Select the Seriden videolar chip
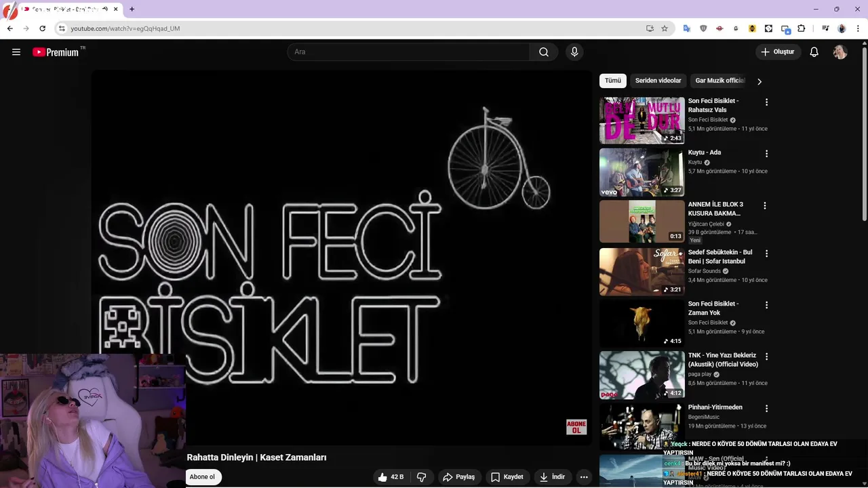This screenshot has width=868, height=488. tap(658, 81)
